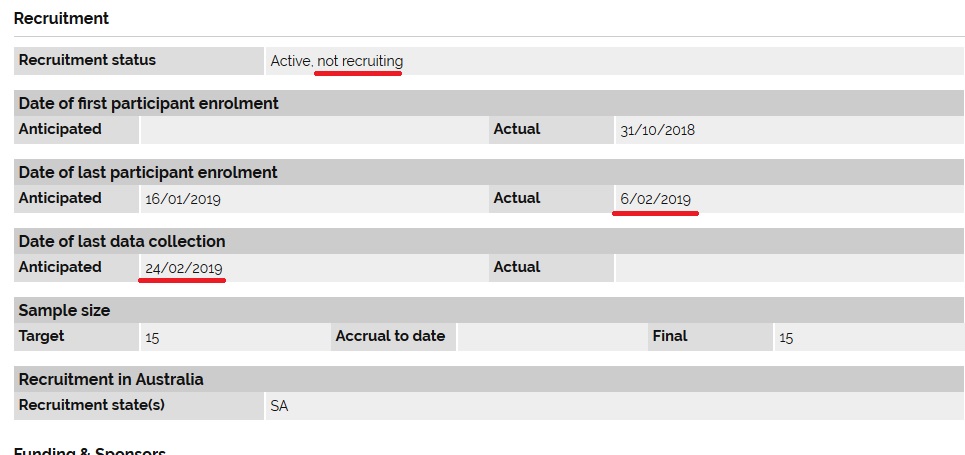
Task: Click the Recruitment status label
Action: 87,60
